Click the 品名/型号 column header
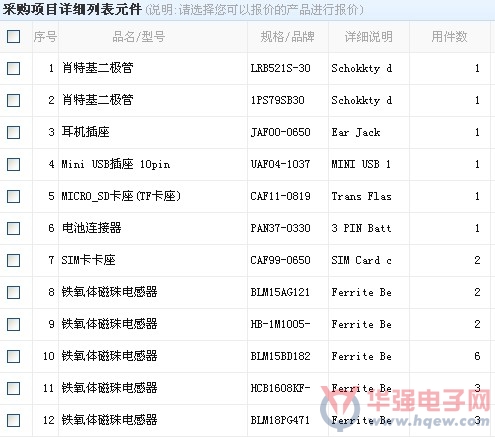Screen dimensions: 495x437 pyautogui.click(x=139, y=37)
